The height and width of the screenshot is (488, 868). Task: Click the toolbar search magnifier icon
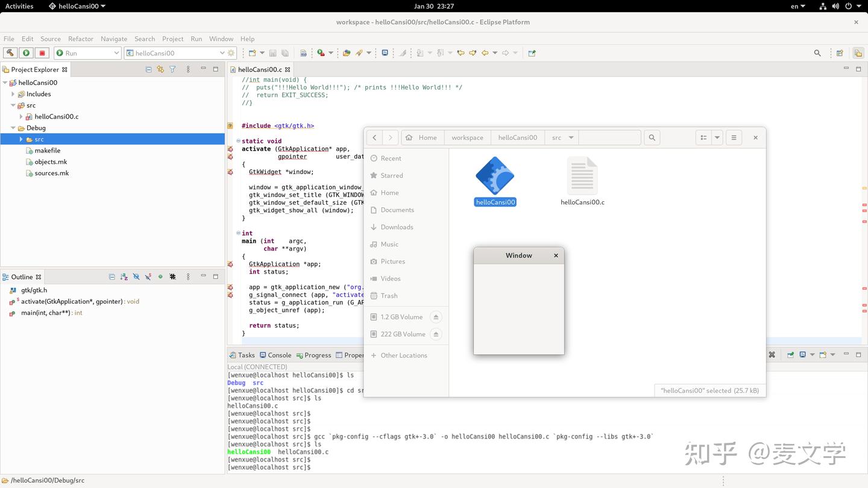[817, 53]
